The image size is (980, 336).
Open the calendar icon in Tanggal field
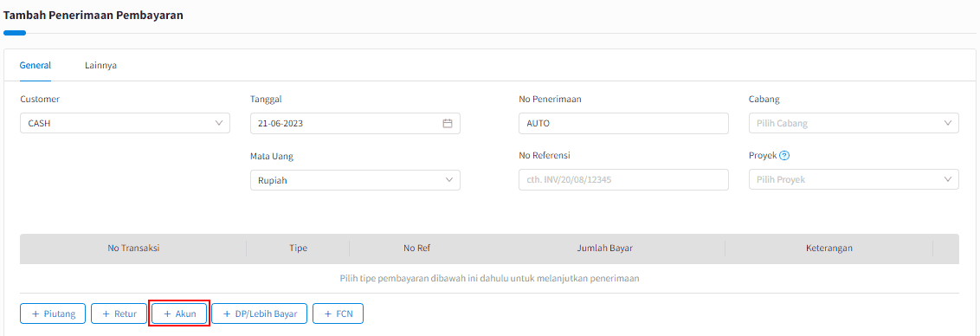coord(448,123)
